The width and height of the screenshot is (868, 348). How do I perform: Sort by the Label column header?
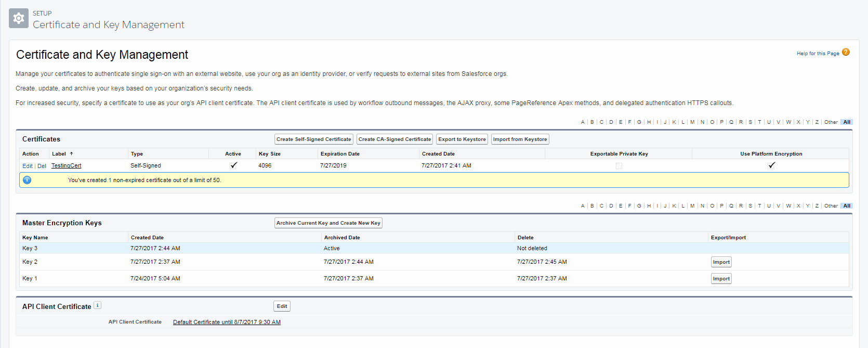click(x=59, y=154)
